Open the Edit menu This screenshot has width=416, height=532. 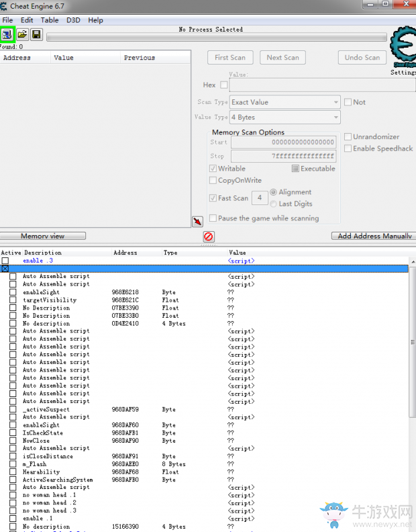coord(27,20)
